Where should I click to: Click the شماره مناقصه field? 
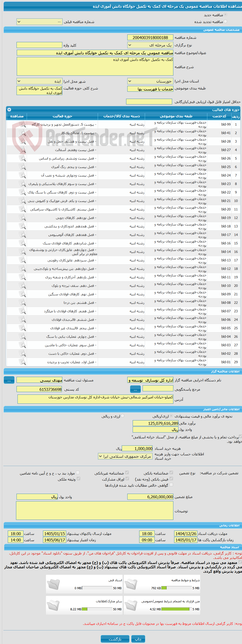150,38
